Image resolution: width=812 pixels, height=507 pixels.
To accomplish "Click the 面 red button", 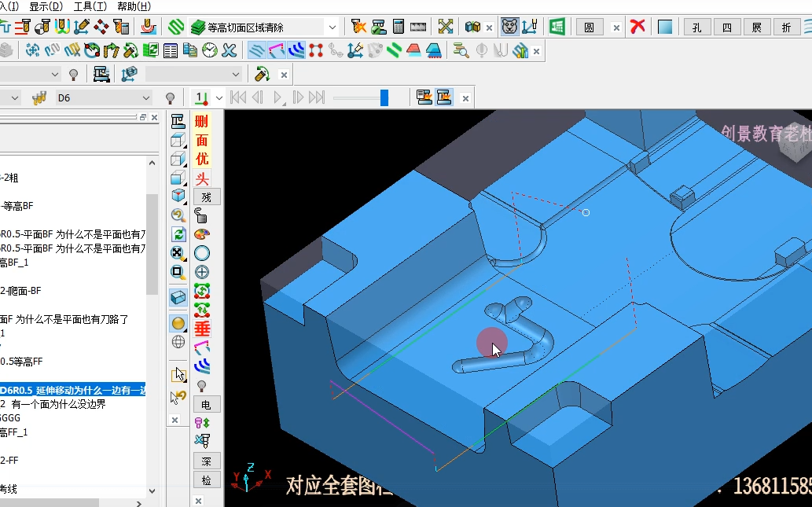I will (x=201, y=140).
